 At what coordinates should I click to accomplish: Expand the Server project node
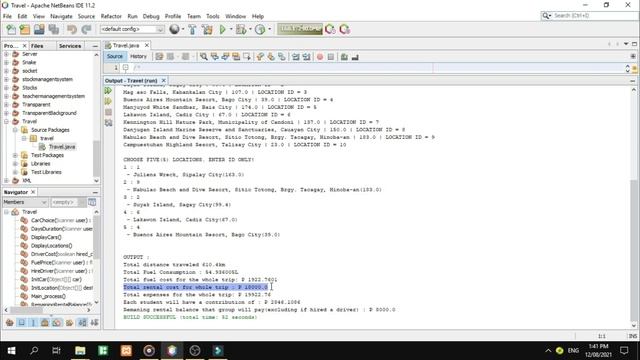[7, 54]
